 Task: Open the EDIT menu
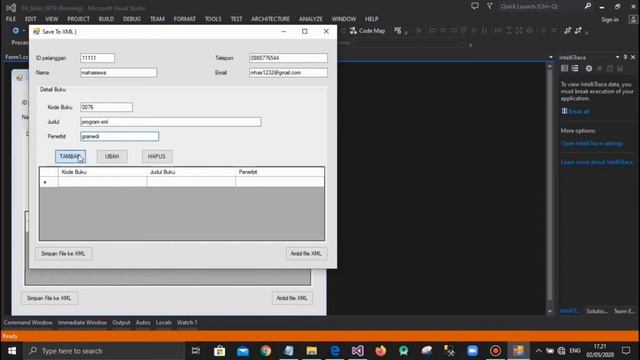coord(31,19)
